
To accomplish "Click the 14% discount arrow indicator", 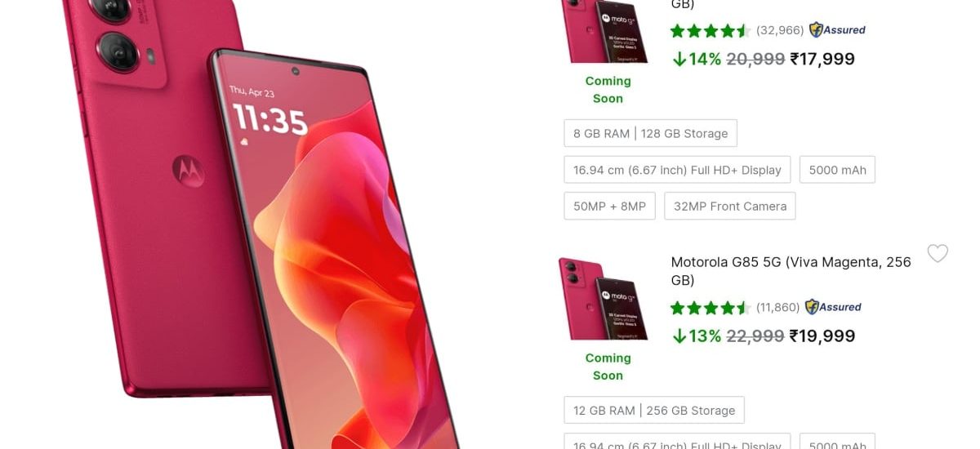I will tap(679, 59).
